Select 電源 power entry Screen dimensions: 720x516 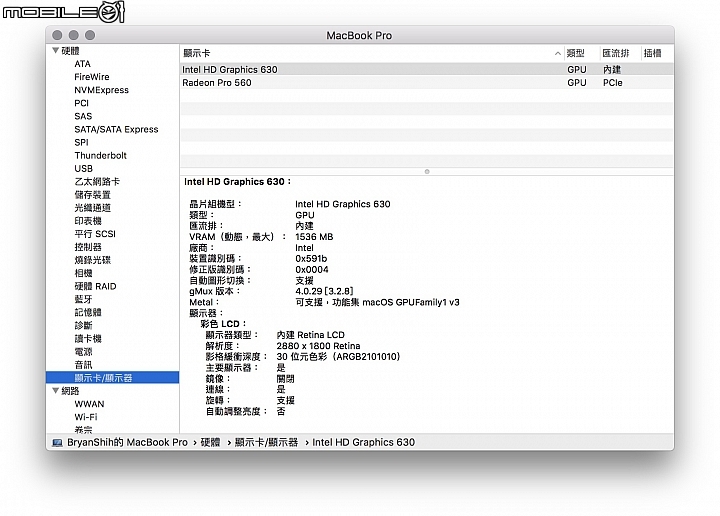83,352
